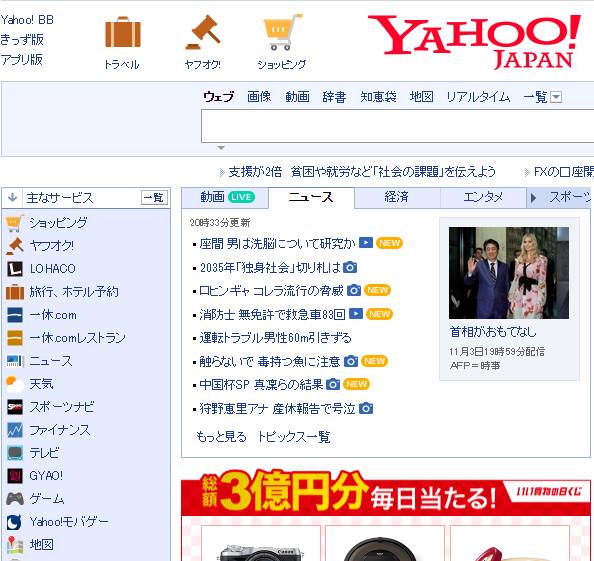Click the GYAO! icon in sidebar
The image size is (594, 561).
click(x=15, y=476)
